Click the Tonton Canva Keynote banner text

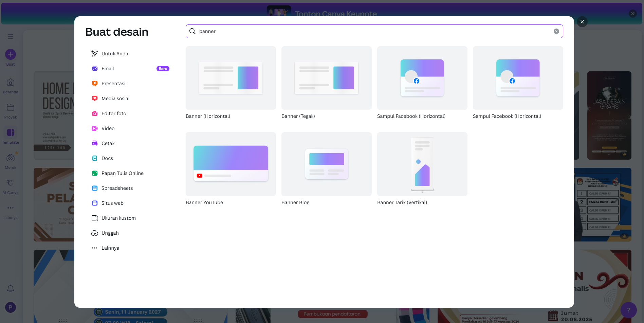point(336,14)
